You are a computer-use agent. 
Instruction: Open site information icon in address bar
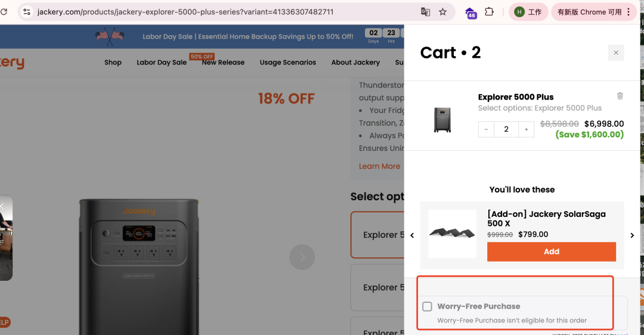tap(27, 12)
